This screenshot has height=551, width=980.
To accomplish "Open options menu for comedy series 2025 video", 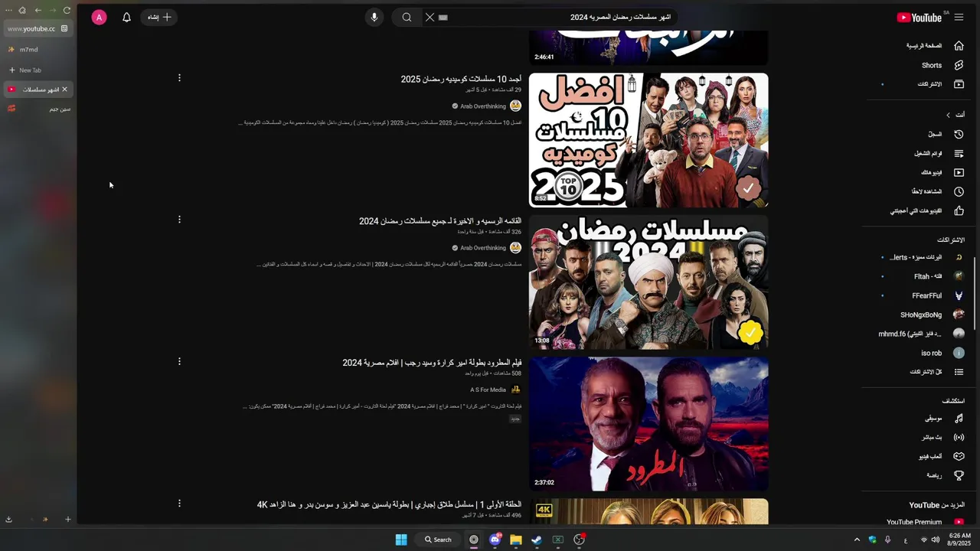I will (179, 78).
